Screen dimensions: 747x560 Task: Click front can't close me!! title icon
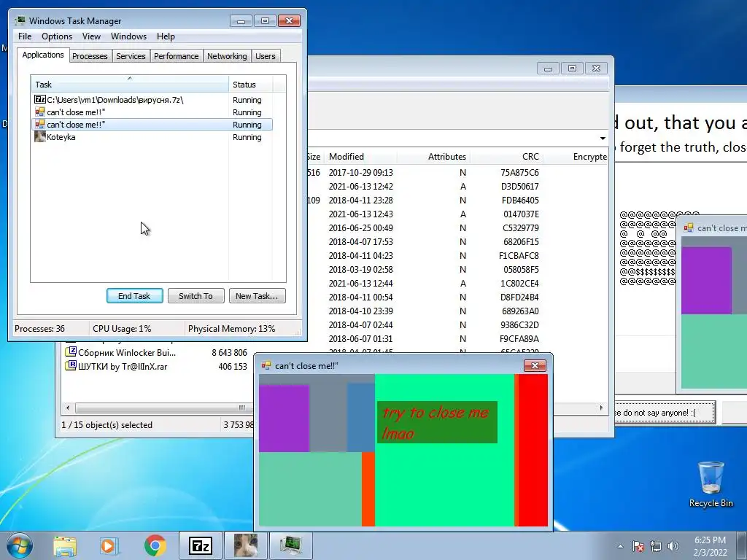tap(266, 366)
